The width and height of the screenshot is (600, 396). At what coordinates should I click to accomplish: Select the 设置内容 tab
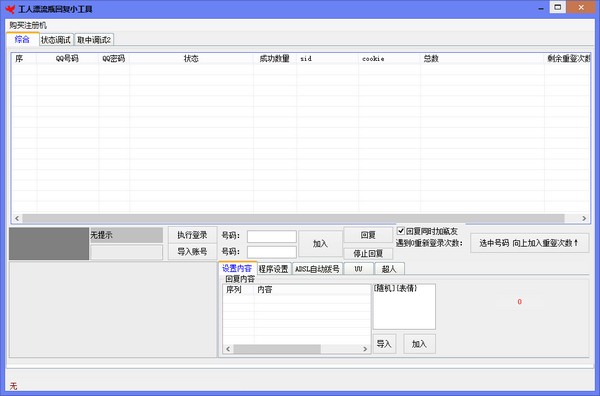click(237, 268)
